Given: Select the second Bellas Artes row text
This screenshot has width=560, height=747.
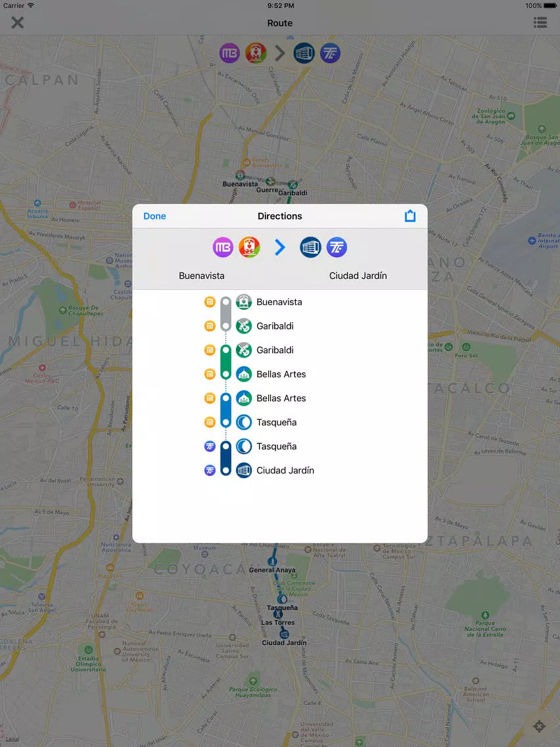Looking at the screenshot, I should pyautogui.click(x=281, y=398).
